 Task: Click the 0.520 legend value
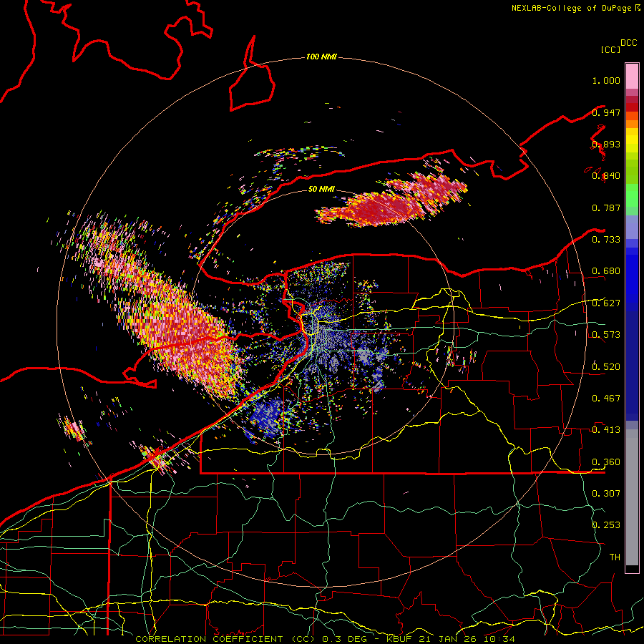606,367
